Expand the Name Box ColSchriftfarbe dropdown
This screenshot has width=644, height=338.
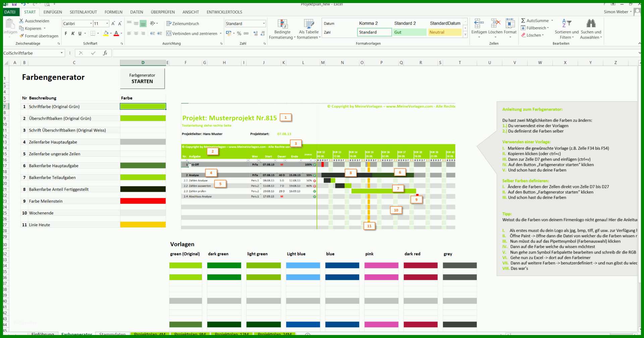point(62,53)
